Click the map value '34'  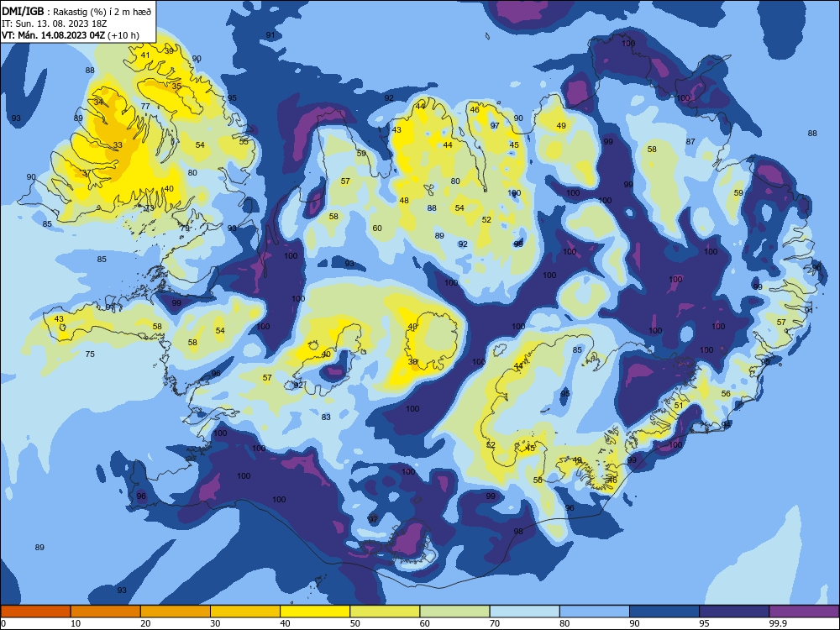(x=98, y=102)
